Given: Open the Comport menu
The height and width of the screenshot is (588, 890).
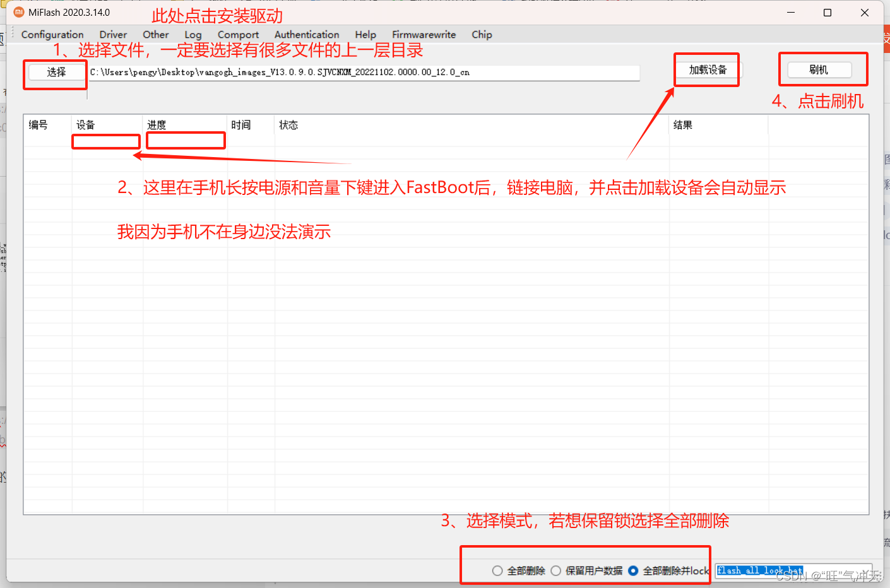Looking at the screenshot, I should [238, 35].
